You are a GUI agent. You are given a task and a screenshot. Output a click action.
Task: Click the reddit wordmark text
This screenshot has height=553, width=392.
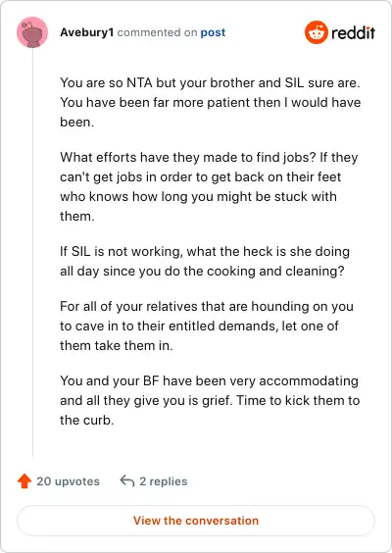coord(353,32)
